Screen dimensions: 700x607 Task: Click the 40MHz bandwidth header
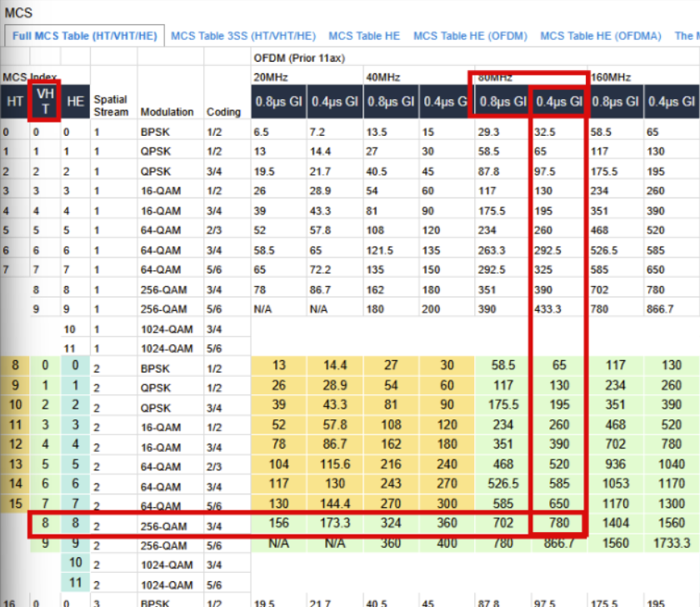coord(383,78)
